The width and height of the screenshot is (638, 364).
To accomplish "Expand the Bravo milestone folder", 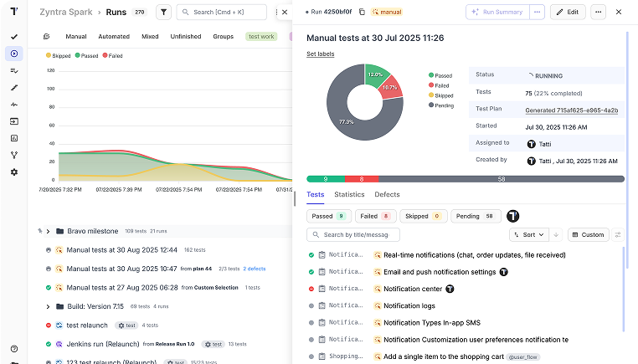I will 49,231.
